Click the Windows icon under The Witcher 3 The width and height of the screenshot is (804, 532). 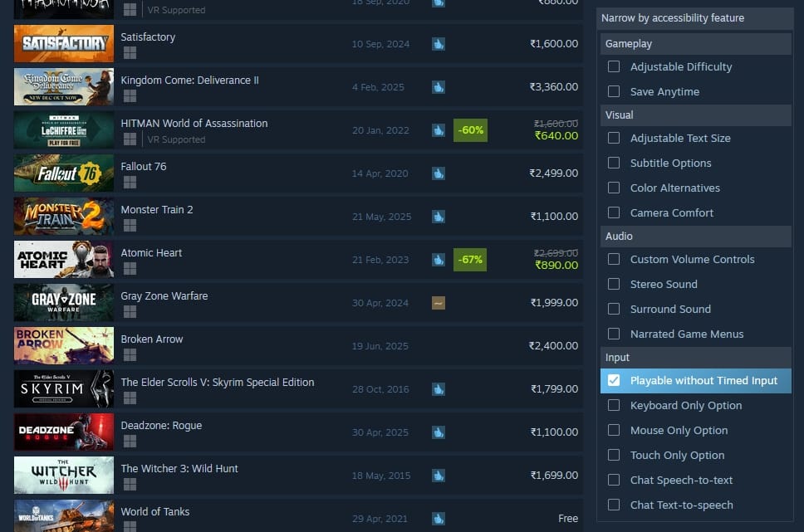130,484
